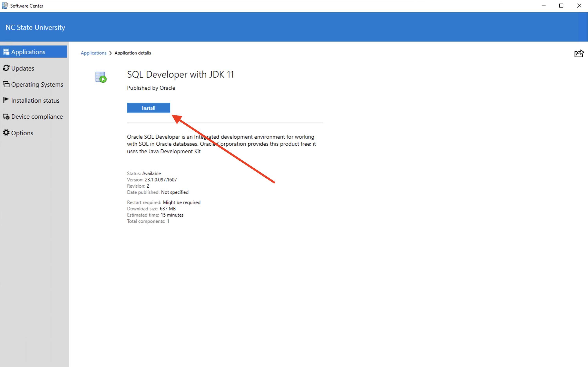
Task: Click the Installation status flag icon
Action: coord(6,100)
